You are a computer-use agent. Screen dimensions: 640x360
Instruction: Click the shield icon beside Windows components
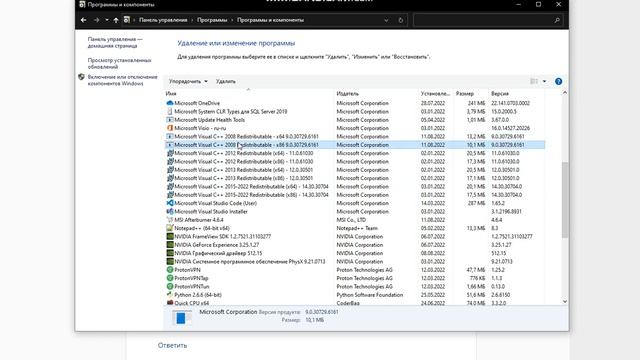coord(81,77)
